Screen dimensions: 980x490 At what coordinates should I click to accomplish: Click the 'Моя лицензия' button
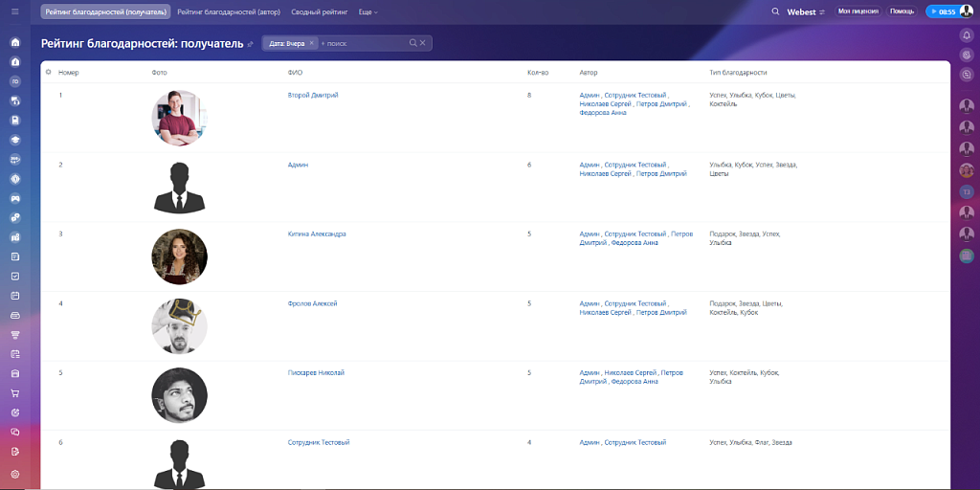point(857,11)
